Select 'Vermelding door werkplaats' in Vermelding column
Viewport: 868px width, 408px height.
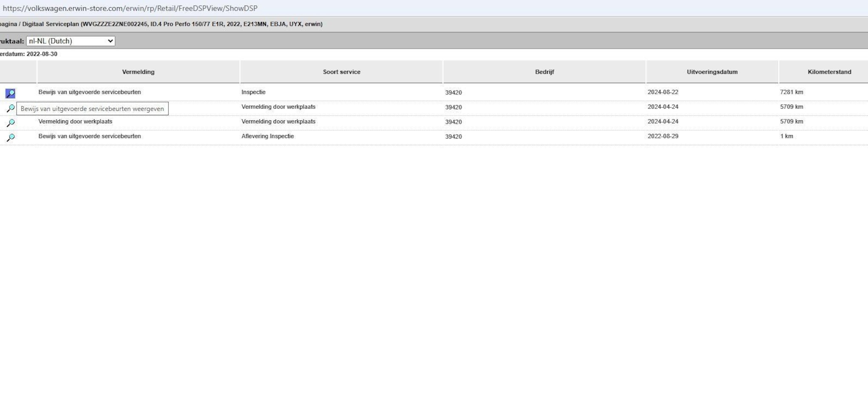click(75, 122)
